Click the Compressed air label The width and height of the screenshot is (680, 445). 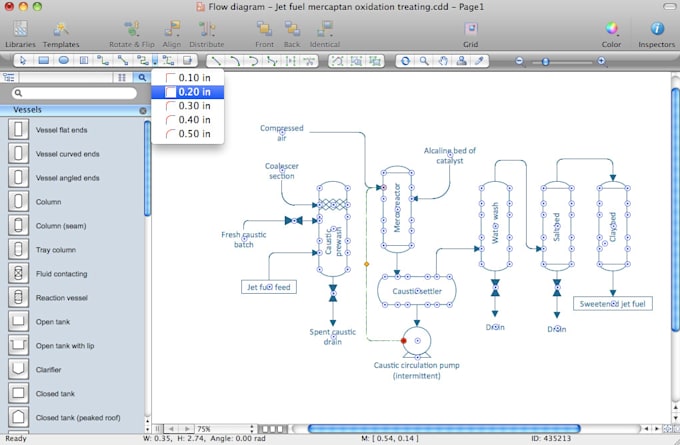pyautogui.click(x=282, y=133)
